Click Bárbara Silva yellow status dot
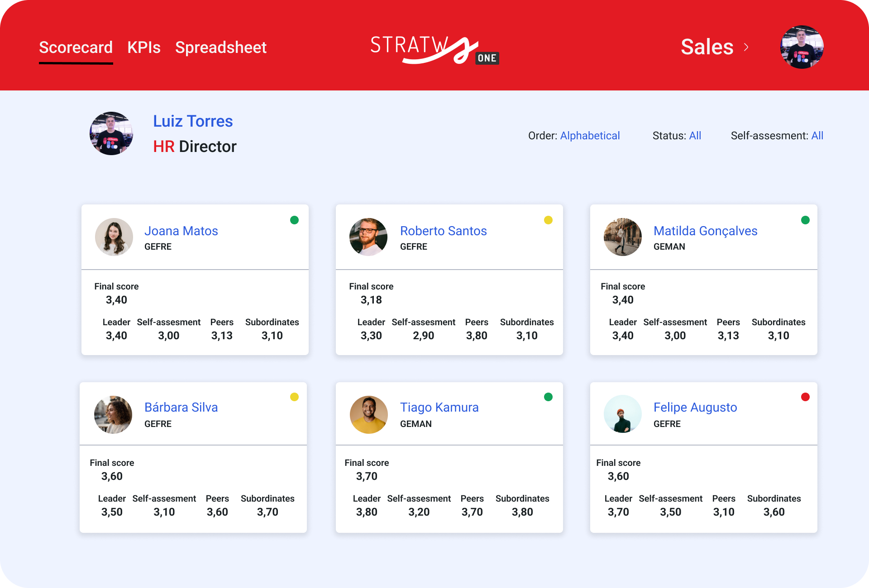The image size is (869, 588). click(294, 397)
